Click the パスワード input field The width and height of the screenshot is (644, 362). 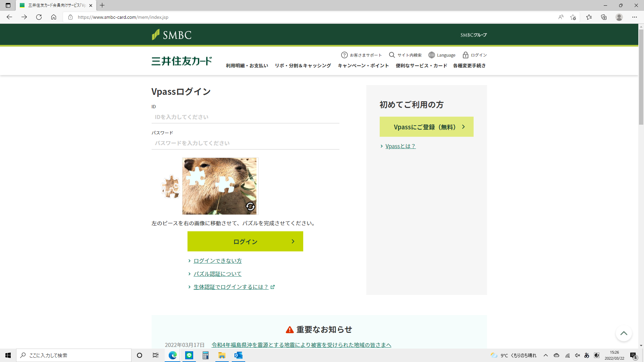tap(245, 143)
